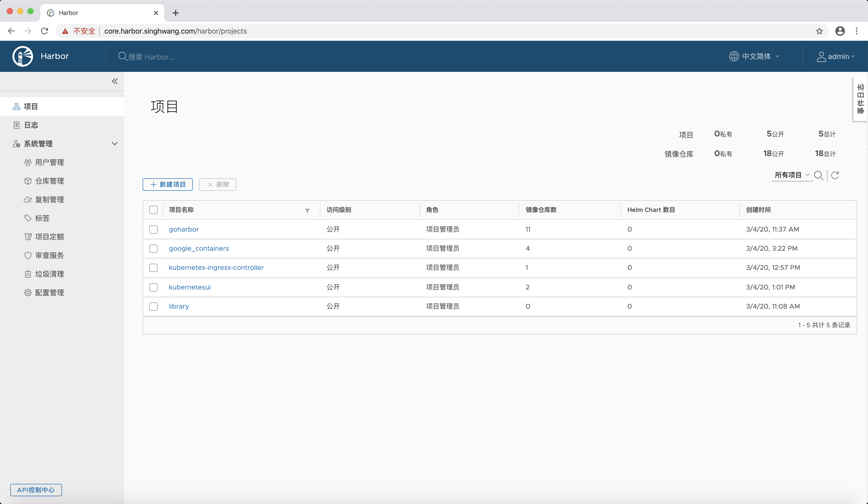Check the library project checkbox
The image size is (868, 504).
point(153,307)
